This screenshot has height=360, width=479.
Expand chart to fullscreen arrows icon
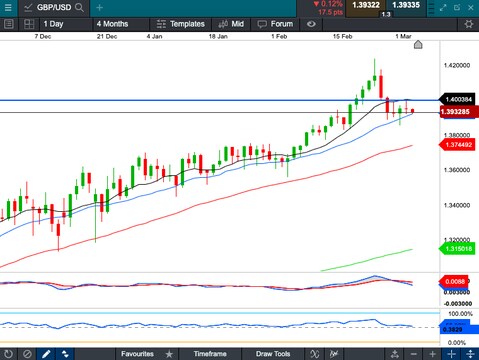coord(443,7)
